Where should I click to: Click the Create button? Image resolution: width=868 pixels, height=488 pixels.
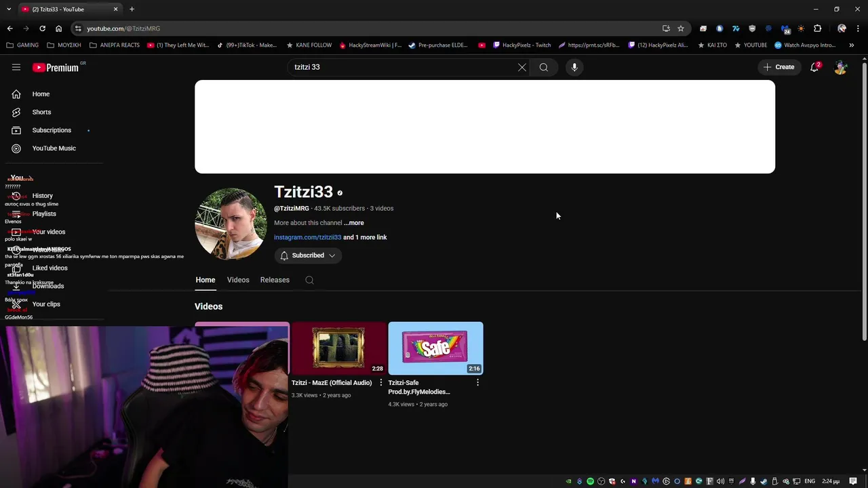click(x=778, y=67)
